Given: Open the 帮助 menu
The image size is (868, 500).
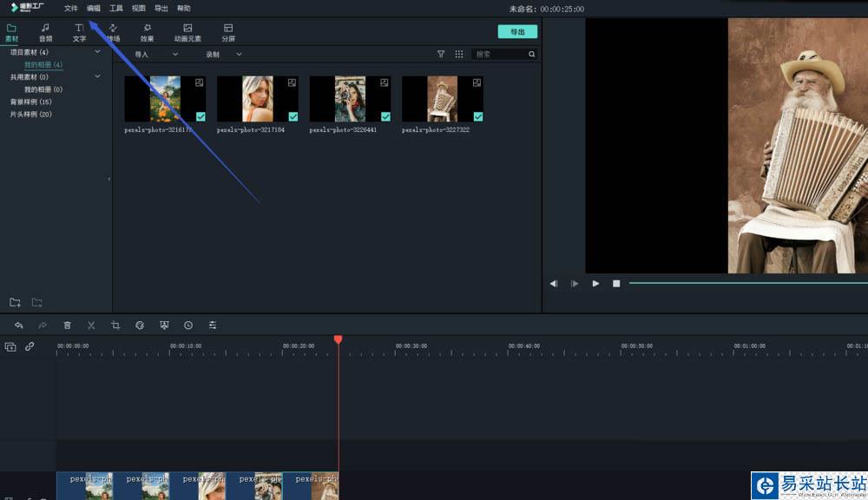Looking at the screenshot, I should pos(184,9).
